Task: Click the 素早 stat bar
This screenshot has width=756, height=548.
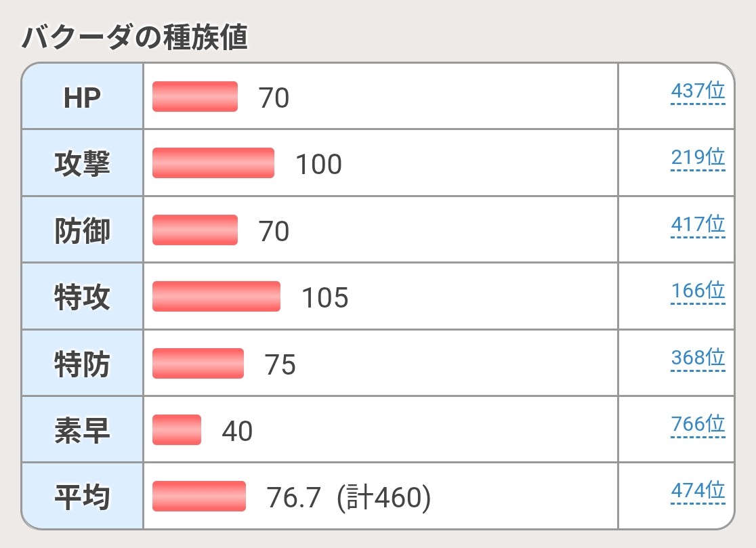Action: coord(176,430)
